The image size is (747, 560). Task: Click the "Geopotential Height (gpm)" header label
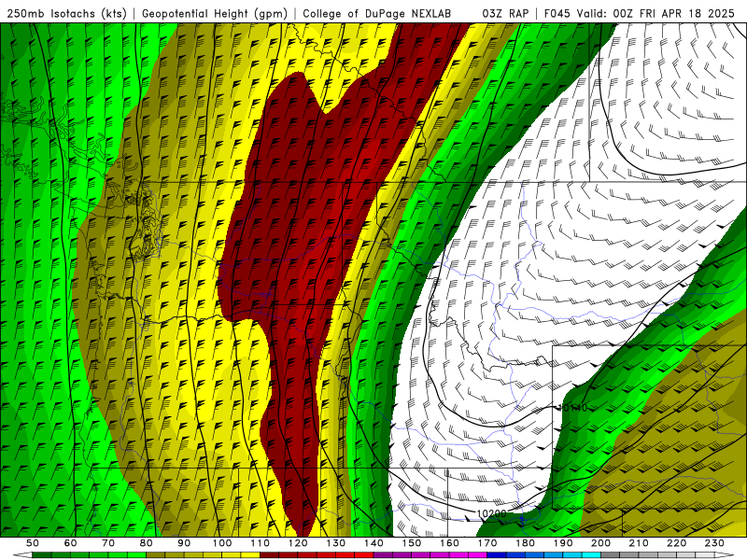click(x=215, y=13)
